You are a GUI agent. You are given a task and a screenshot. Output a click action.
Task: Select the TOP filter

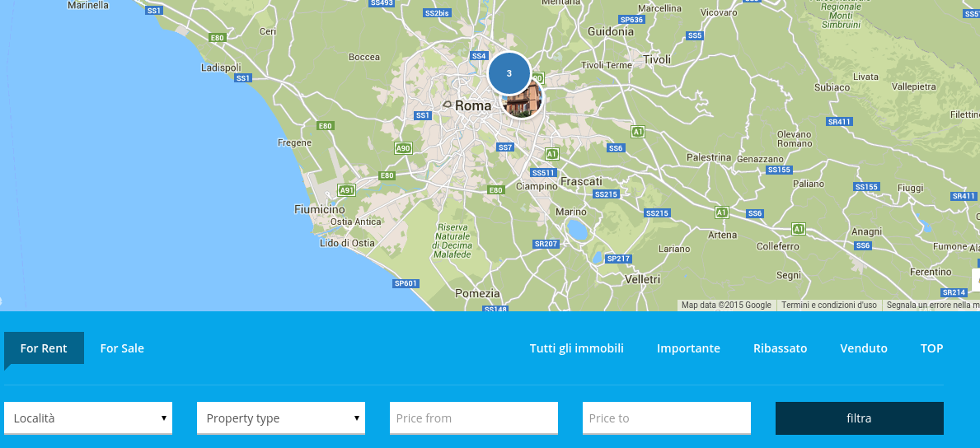[932, 348]
